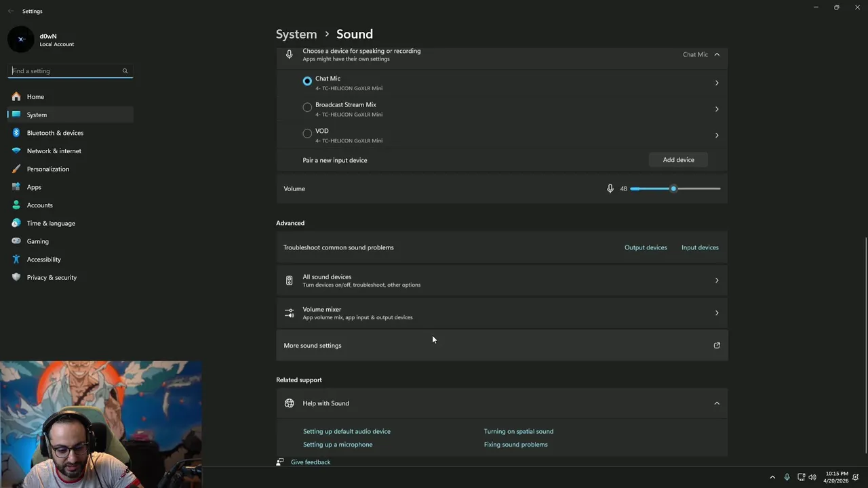Image resolution: width=868 pixels, height=488 pixels.
Task: Select the Chat Mic radio button
Action: tap(307, 81)
